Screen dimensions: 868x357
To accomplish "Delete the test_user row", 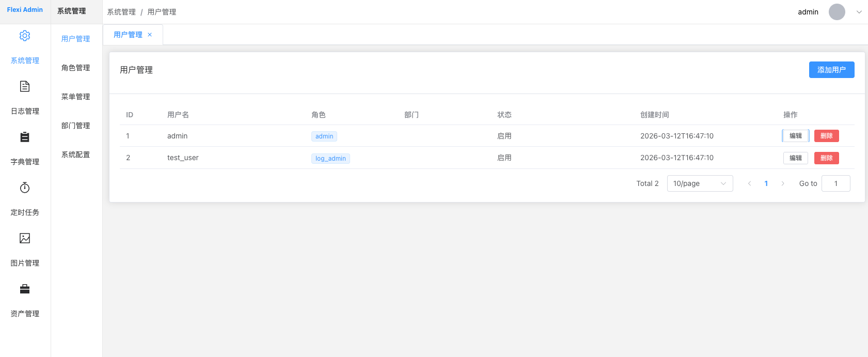I will tap(826, 158).
